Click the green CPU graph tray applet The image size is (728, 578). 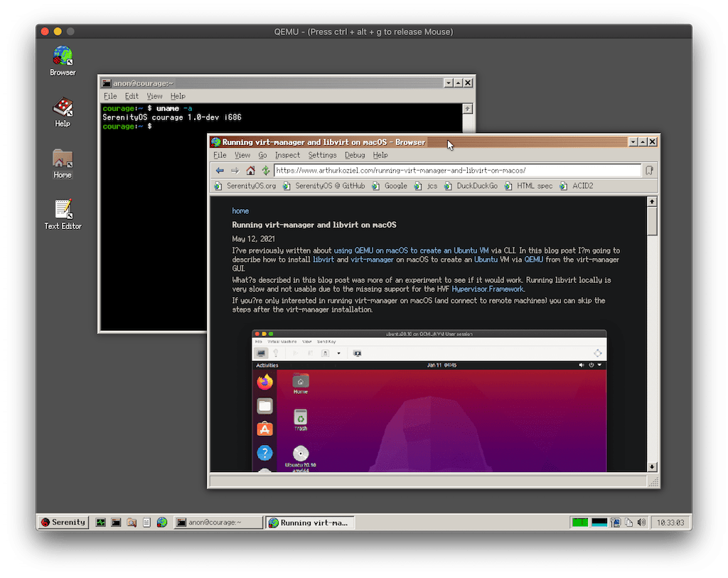(580, 523)
